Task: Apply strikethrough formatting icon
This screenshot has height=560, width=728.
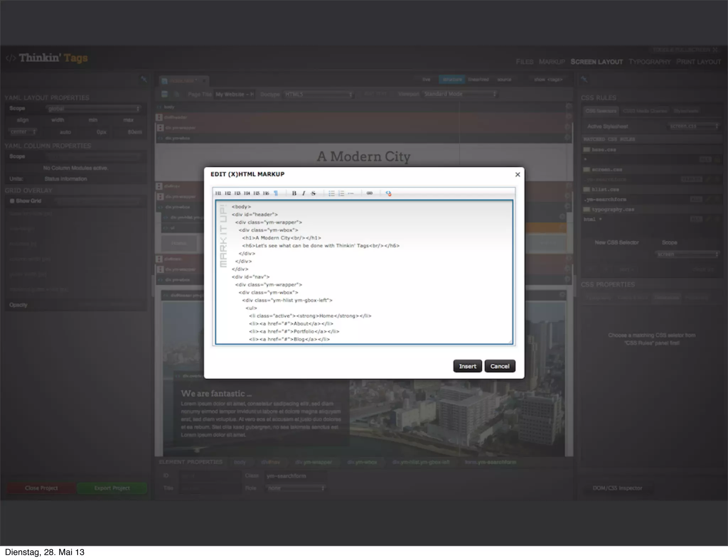Action: [x=313, y=193]
